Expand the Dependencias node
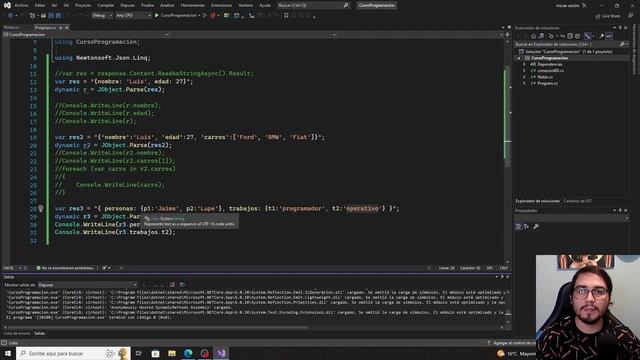Screen dimensions: 640x360 click(x=524, y=64)
